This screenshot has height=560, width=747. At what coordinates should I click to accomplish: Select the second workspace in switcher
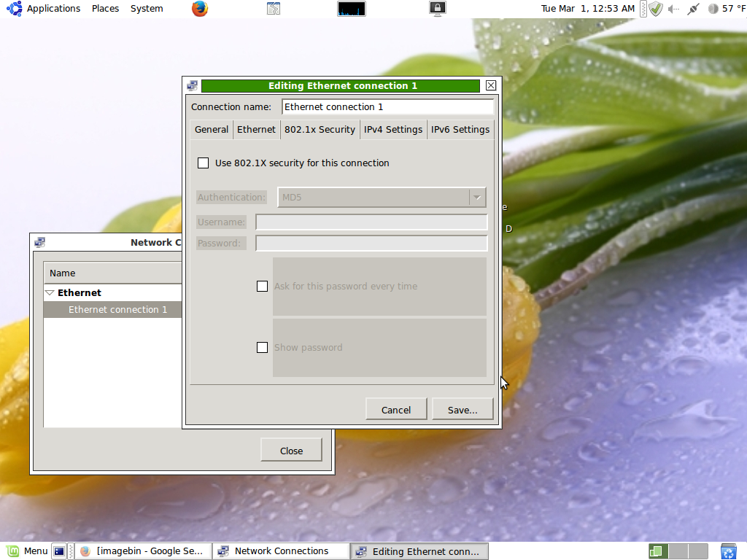coord(678,551)
